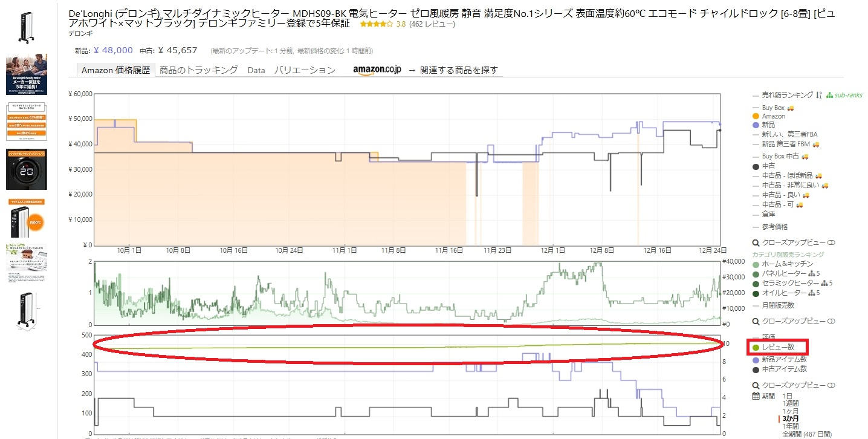868x439 pixels.
Task: Set chart period to 1日
Action: click(x=787, y=396)
